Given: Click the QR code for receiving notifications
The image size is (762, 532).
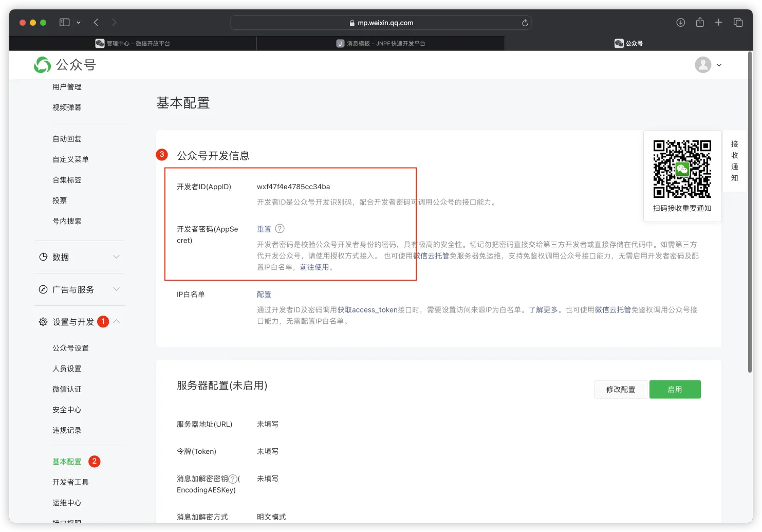Looking at the screenshot, I should [x=682, y=169].
